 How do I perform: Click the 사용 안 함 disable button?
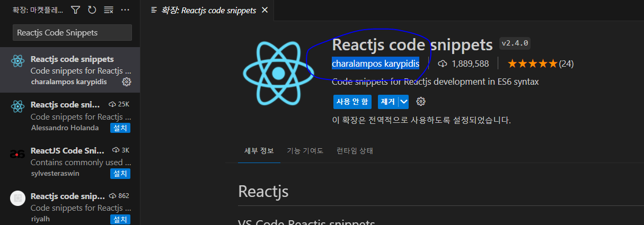pyautogui.click(x=352, y=101)
